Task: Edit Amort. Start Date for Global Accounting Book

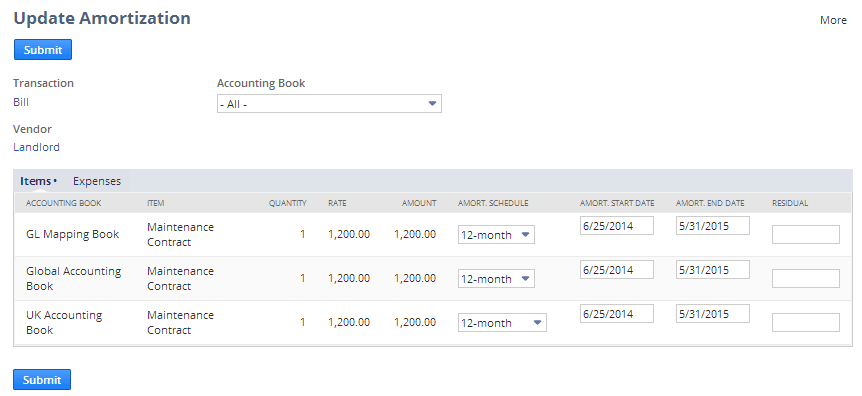Action: tap(617, 270)
